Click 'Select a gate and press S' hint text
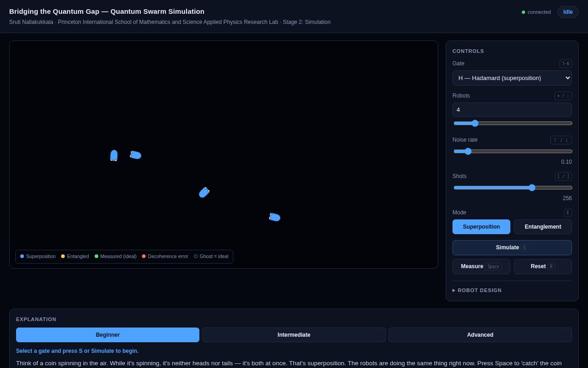The height and width of the screenshot is (368, 588). click(77, 351)
